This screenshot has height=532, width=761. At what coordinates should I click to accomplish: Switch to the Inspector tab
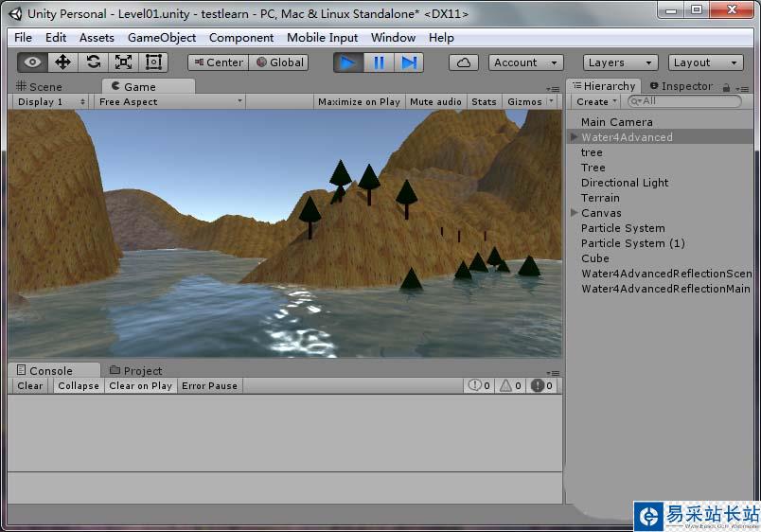point(681,86)
